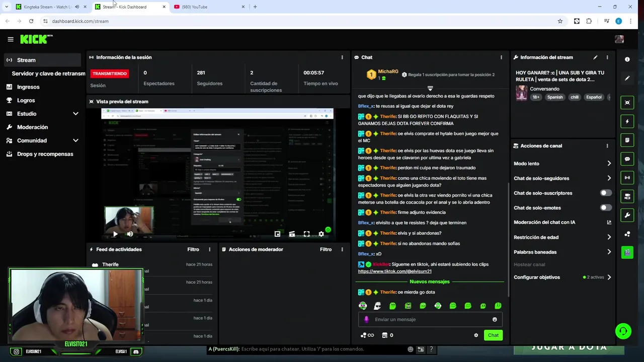Screen dimensions: 644x362
Task: Play the stream preview
Action: click(115, 234)
